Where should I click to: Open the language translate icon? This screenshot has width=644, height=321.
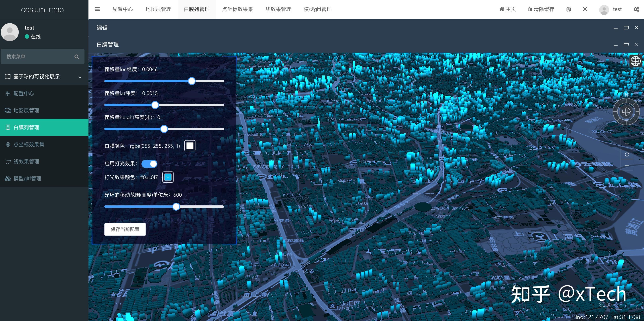(x=568, y=9)
